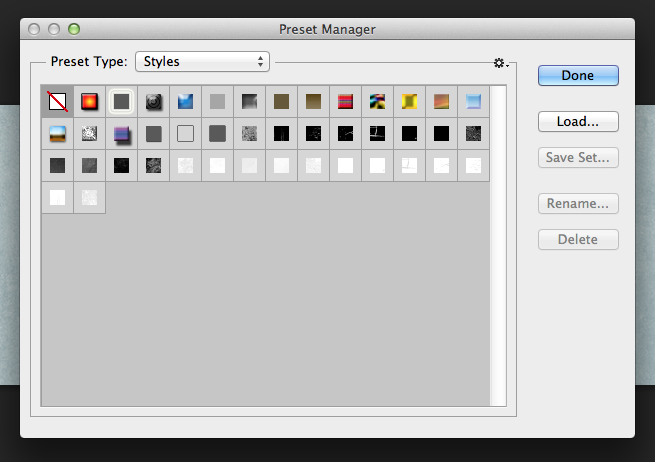Choose gray square style with white glow outline
This screenshot has width=655, height=462.
click(122, 102)
